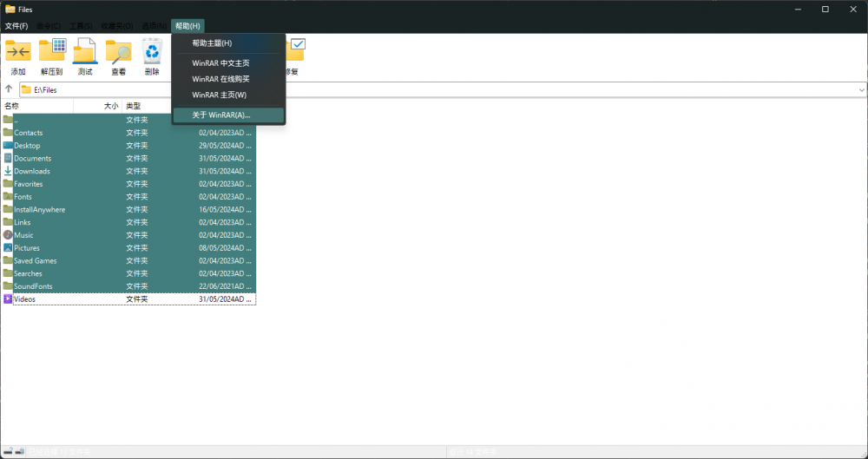The height and width of the screenshot is (459, 868).
Task: Click the drive icon in status bar
Action: point(8,451)
